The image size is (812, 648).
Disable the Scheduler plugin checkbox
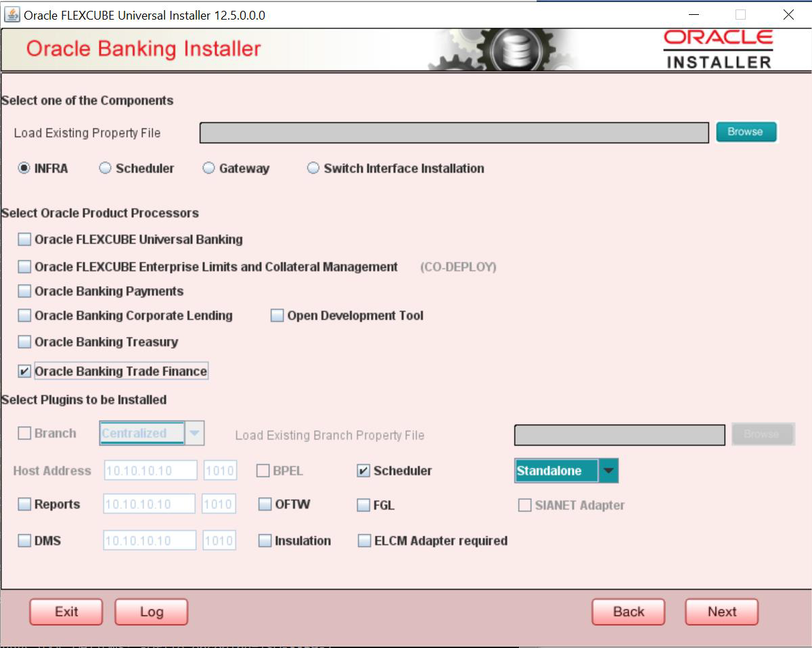coord(363,471)
